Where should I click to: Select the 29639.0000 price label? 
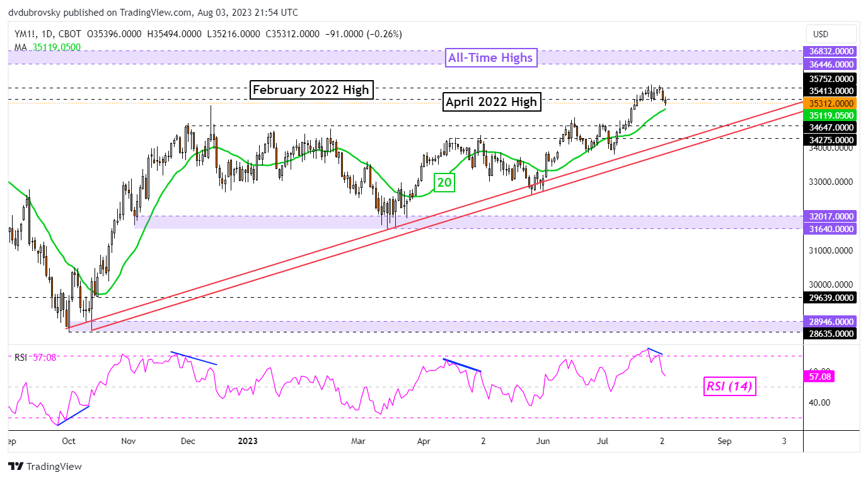(x=831, y=297)
